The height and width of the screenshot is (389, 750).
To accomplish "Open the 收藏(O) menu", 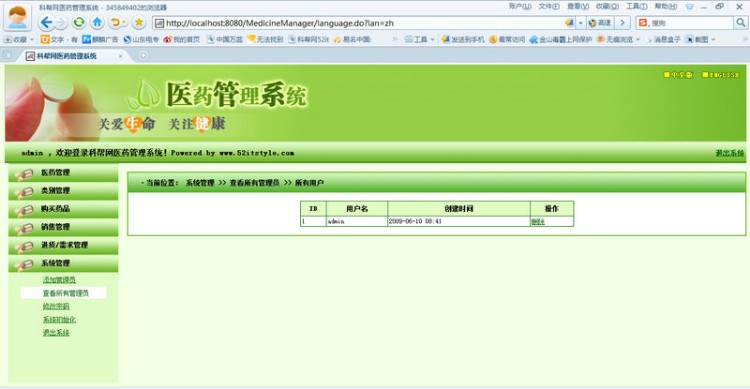I will [x=607, y=6].
